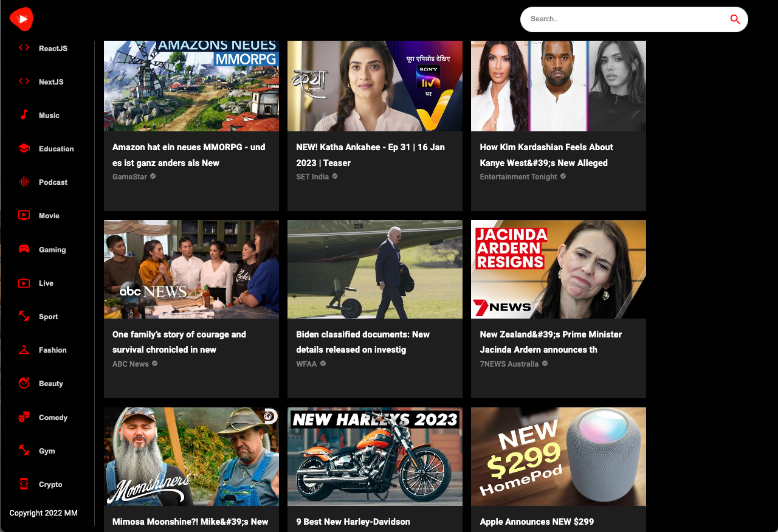This screenshot has height=532, width=778.
Task: Open 'Amazon hat ein neues MMORPG' title
Action: click(189, 155)
